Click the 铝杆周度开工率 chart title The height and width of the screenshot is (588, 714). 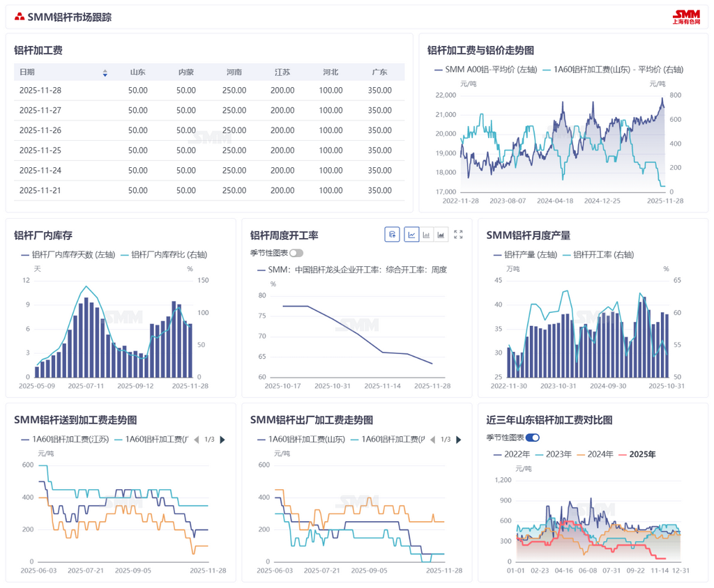click(284, 235)
